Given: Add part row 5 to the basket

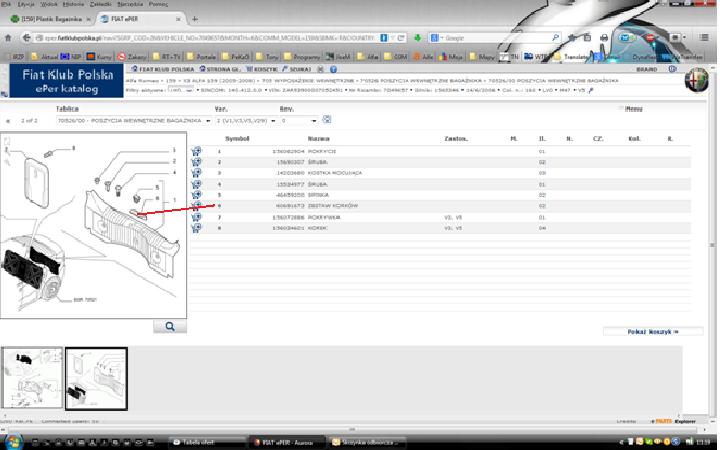Looking at the screenshot, I should (x=197, y=195).
